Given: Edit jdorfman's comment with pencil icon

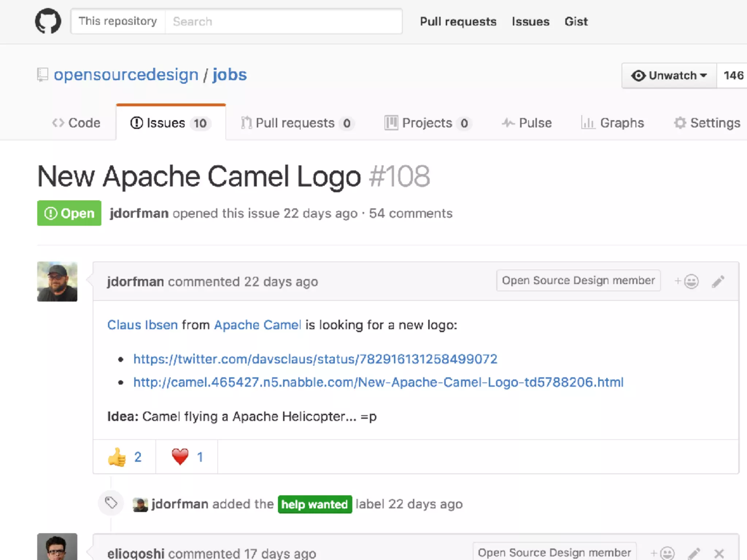Looking at the screenshot, I should click(718, 281).
